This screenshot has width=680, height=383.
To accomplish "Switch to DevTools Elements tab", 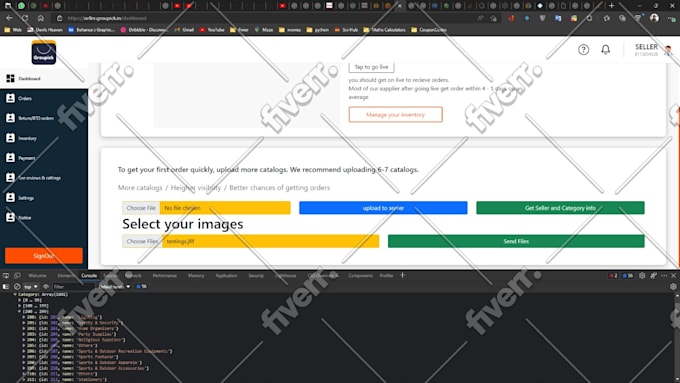I will coord(65,275).
